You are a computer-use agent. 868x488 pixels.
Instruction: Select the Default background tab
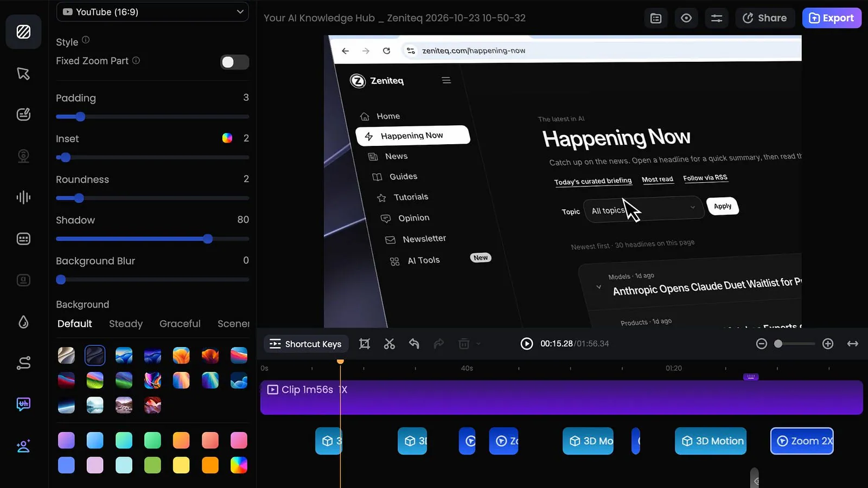pyautogui.click(x=75, y=324)
